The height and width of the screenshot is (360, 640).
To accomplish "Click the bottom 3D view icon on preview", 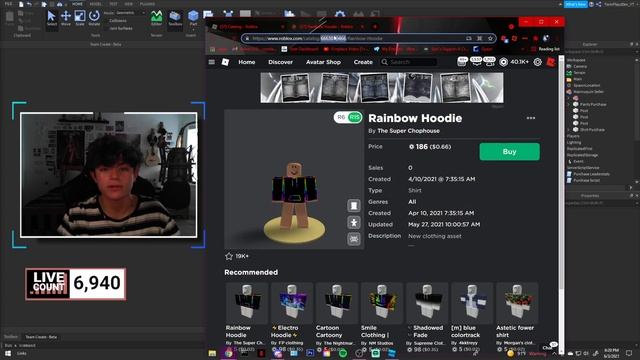I will click(x=354, y=239).
